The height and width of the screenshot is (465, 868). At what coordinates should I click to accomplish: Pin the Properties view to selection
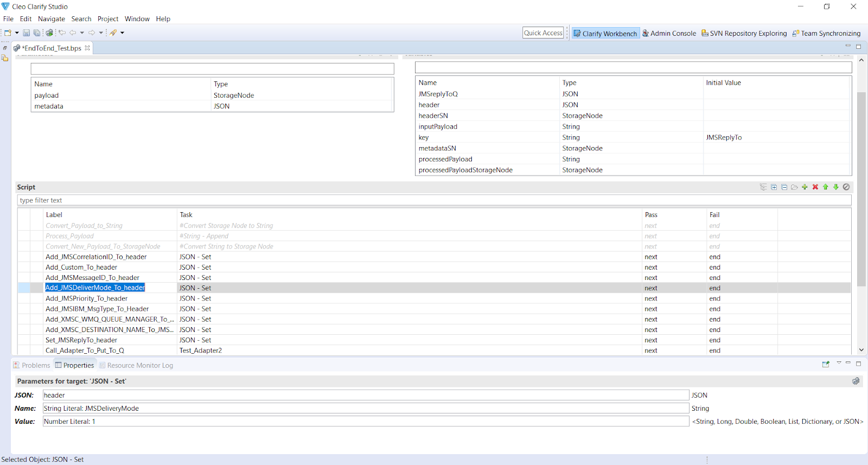[x=826, y=364]
